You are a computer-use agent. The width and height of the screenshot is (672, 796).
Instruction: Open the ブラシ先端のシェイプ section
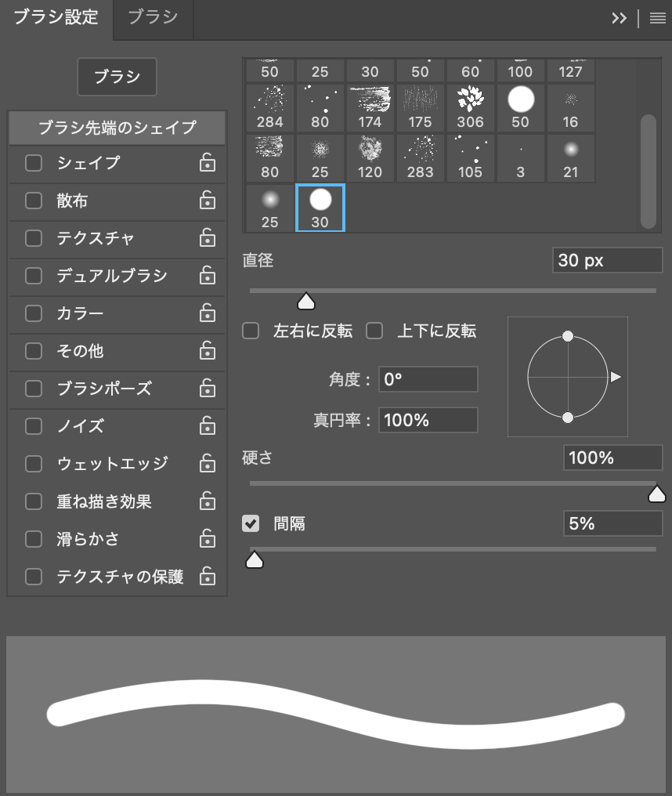tap(117, 127)
